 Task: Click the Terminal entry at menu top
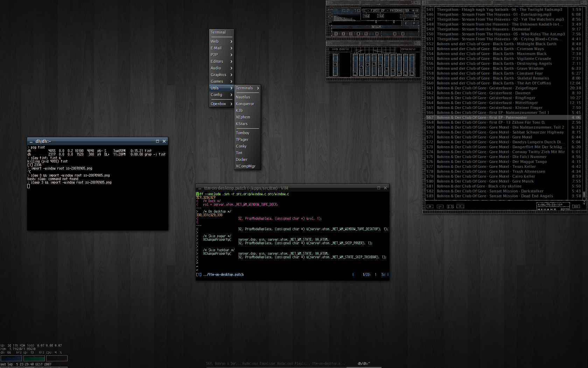click(x=218, y=32)
